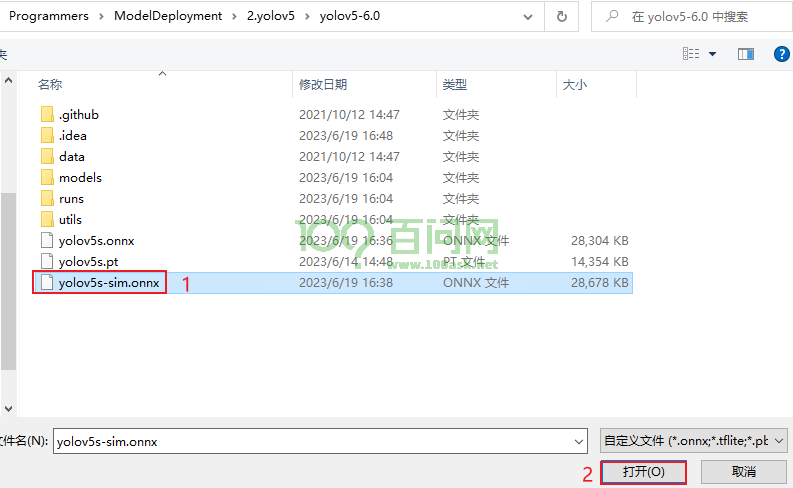Click the view layout icon
Viewport: 793px width, 488px height.
click(690, 53)
